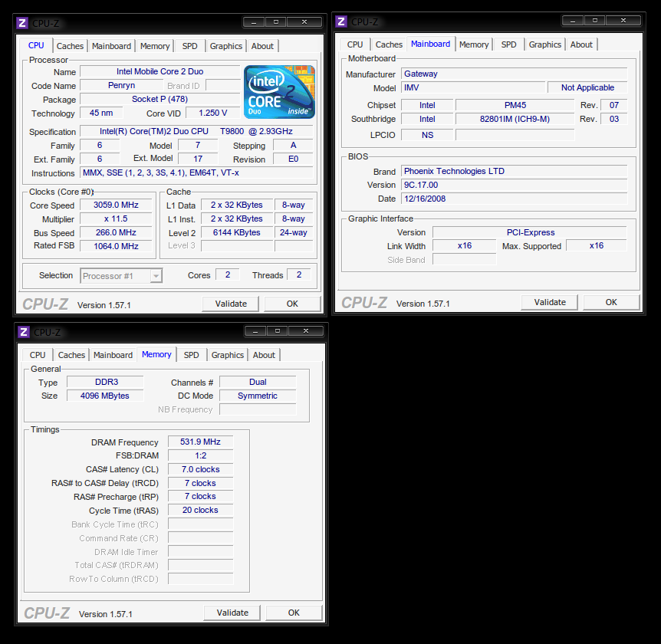Click the Dual channels value
Screen dimensions: 661x644
pyautogui.click(x=258, y=382)
